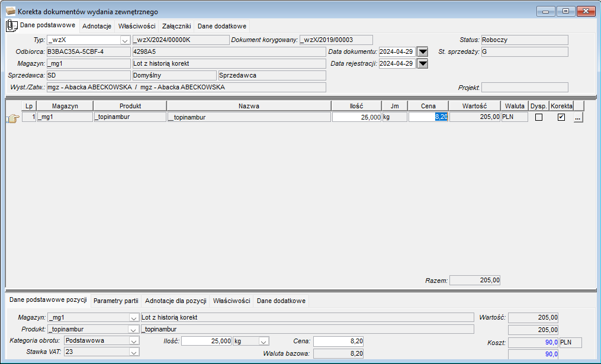Click the Data dokumentu date field
The height and width of the screenshot is (364, 601).
pos(397,51)
